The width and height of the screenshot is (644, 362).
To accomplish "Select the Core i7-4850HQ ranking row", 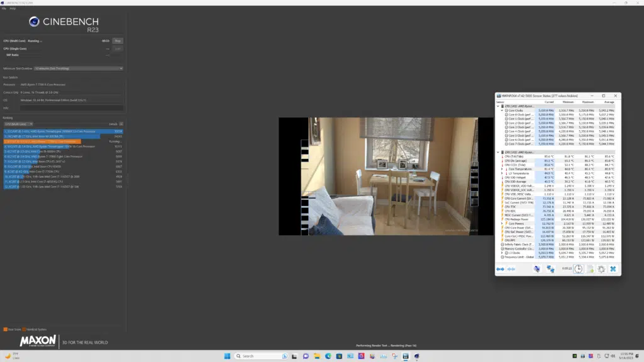I will pyautogui.click(x=64, y=182).
